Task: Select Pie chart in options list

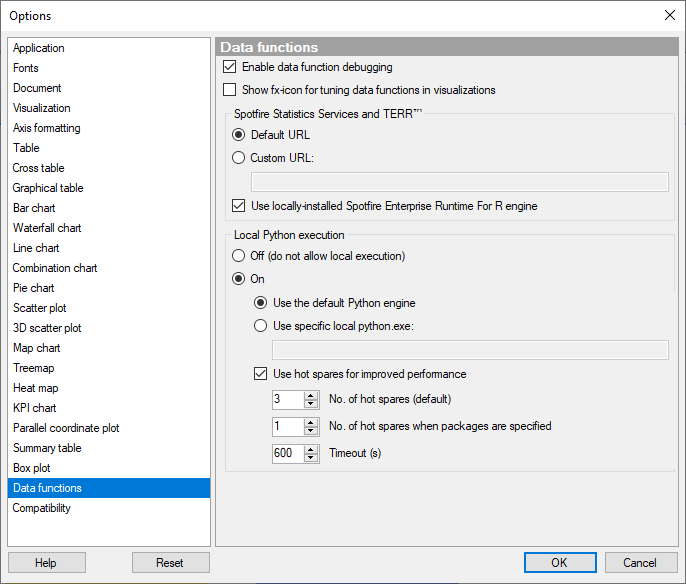Action: pos(109,288)
